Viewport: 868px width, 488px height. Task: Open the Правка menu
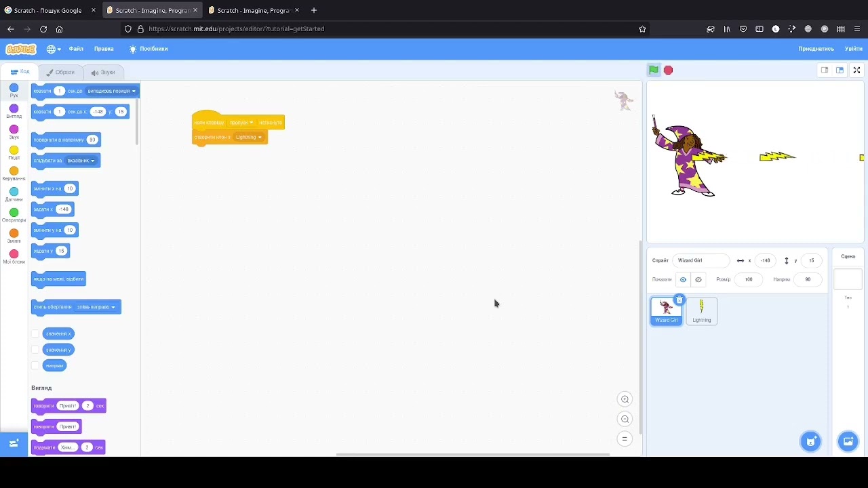104,49
